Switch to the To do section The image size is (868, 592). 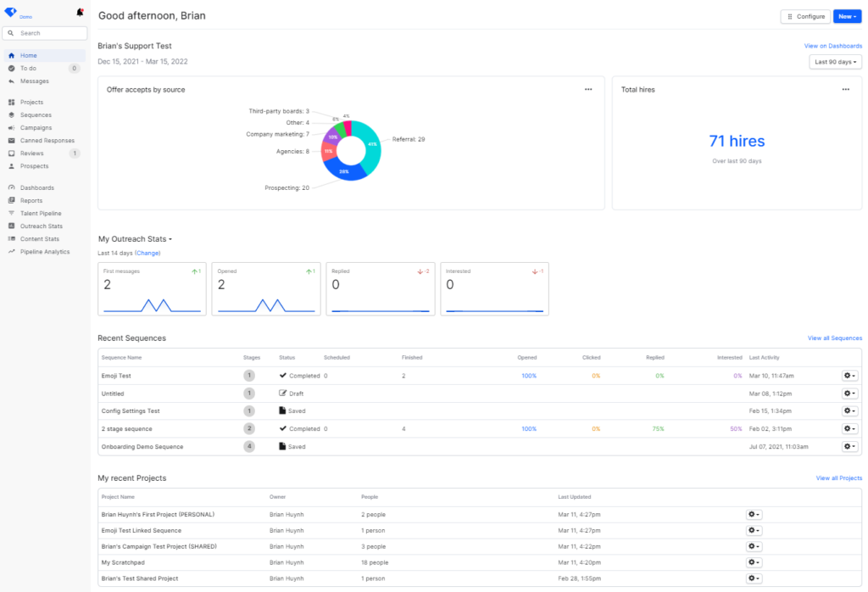coord(30,68)
